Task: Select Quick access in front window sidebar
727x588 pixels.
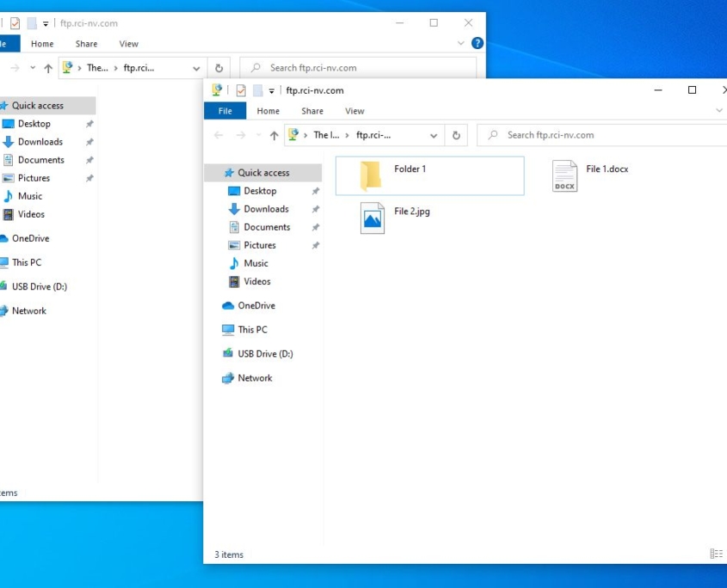Action: click(263, 173)
